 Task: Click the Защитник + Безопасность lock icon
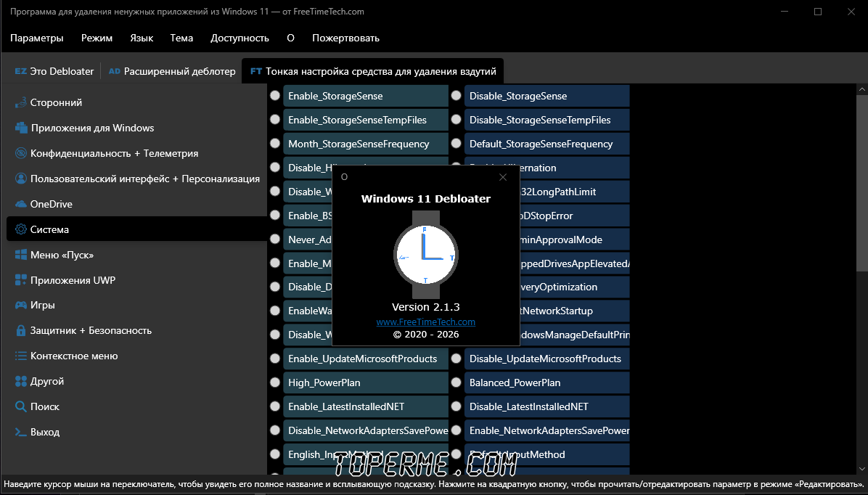[x=20, y=330]
